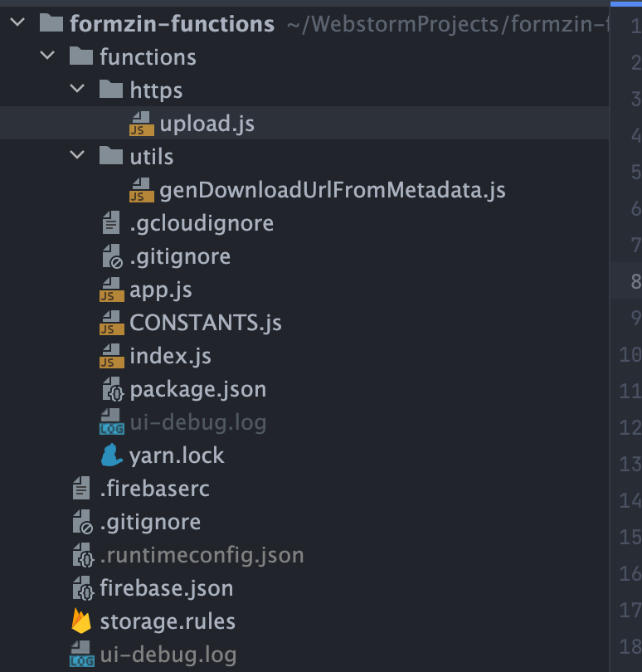Image resolution: width=642 pixels, height=672 pixels.
Task: Collapse the utils folder arrow
Action: tap(78, 156)
